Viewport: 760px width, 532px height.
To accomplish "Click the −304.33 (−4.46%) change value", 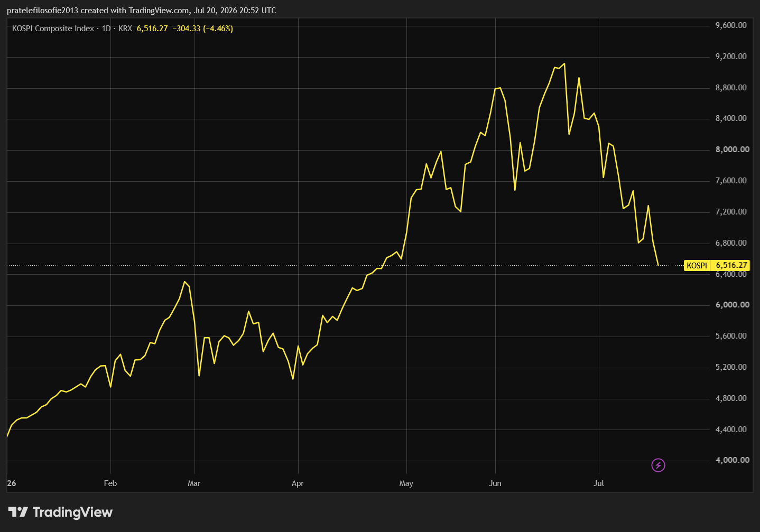I will pos(203,29).
